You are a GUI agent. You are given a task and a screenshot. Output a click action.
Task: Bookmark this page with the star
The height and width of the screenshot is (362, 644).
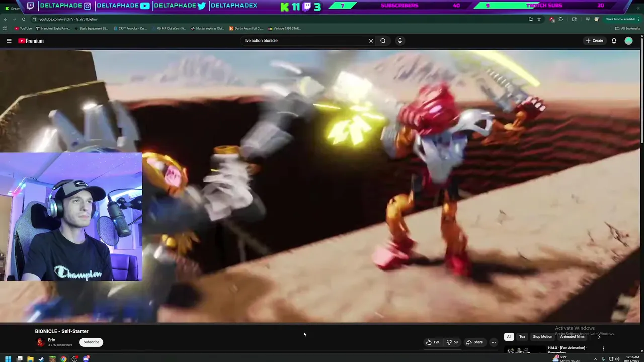539,19
